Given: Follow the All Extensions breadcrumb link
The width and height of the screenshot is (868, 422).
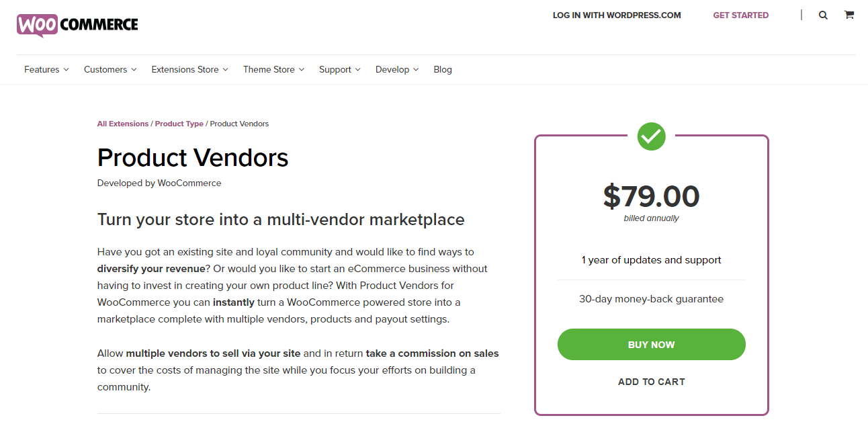Looking at the screenshot, I should [x=123, y=124].
